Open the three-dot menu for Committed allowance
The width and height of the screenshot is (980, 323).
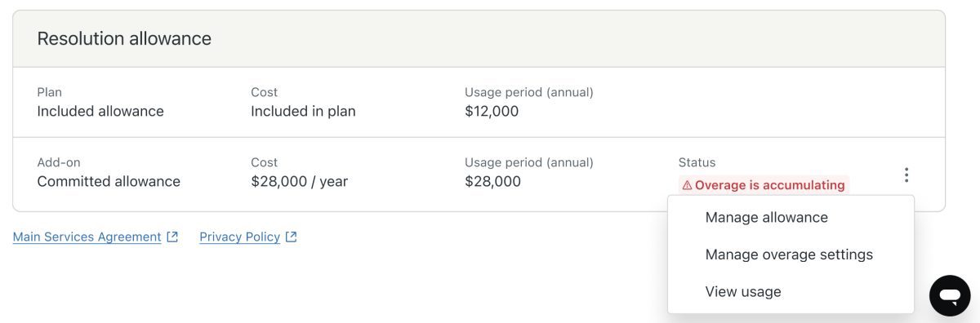pos(906,175)
